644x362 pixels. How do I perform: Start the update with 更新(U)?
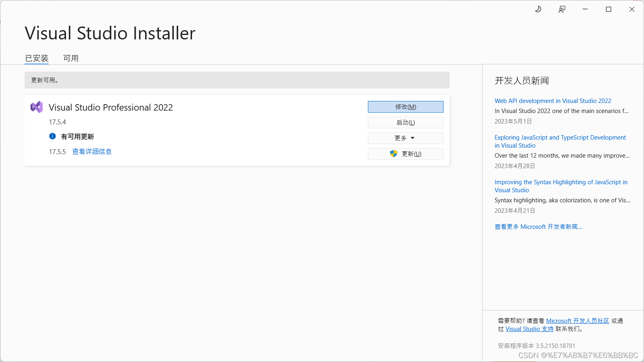pos(409,154)
